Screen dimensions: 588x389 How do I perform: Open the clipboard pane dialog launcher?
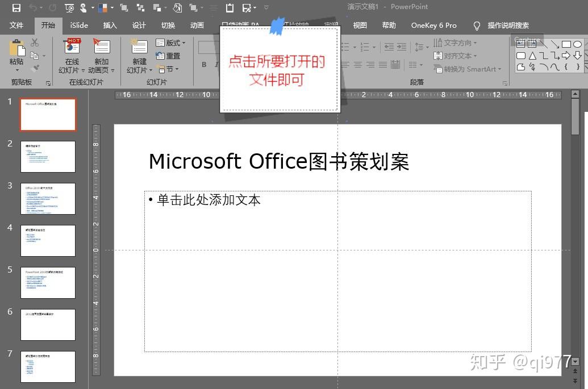point(48,83)
